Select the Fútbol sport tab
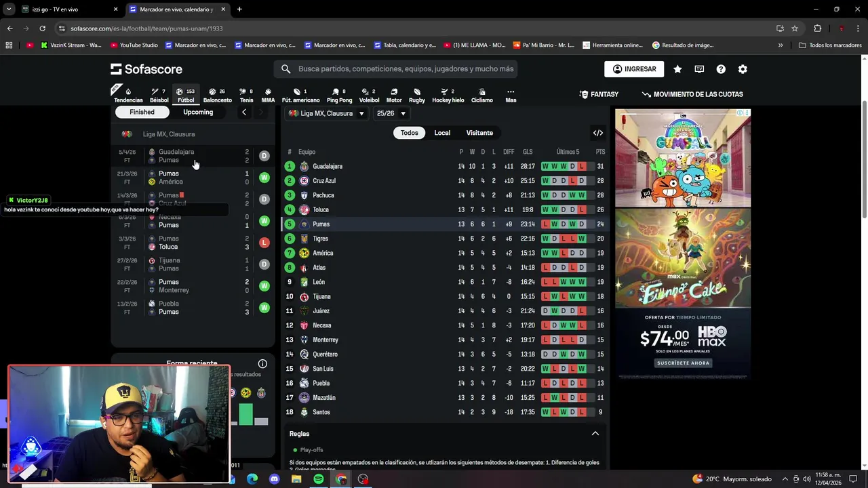 coord(186,96)
